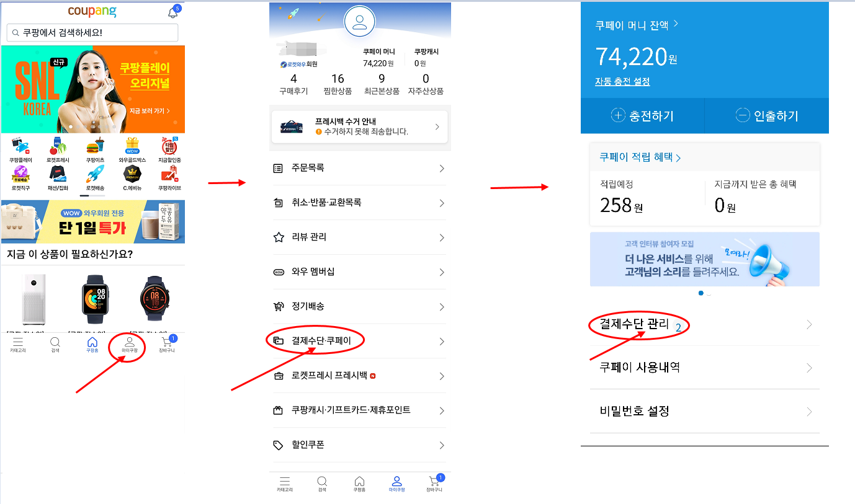Expand the 취소·반품·교환목록 row chevron

tap(442, 203)
